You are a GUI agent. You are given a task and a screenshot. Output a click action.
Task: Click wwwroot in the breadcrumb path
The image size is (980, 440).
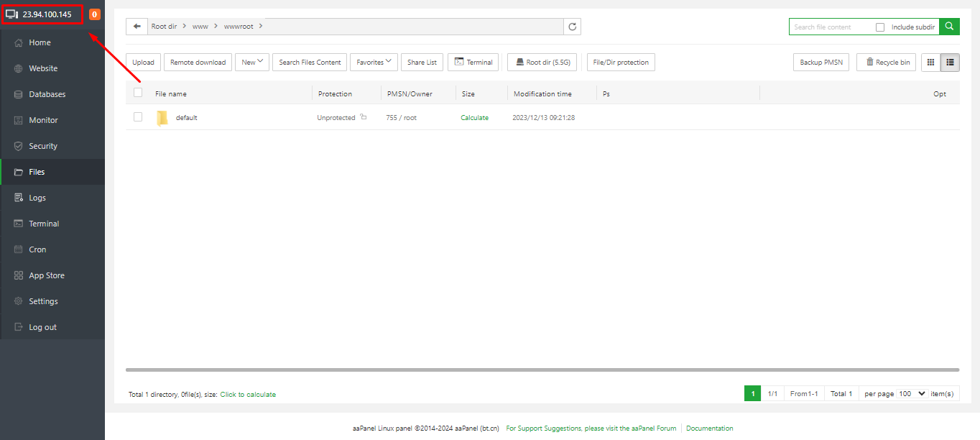239,27
